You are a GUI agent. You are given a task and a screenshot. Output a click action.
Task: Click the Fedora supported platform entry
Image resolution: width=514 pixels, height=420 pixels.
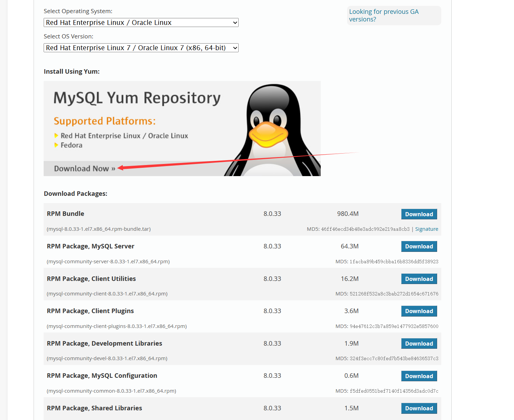click(71, 145)
